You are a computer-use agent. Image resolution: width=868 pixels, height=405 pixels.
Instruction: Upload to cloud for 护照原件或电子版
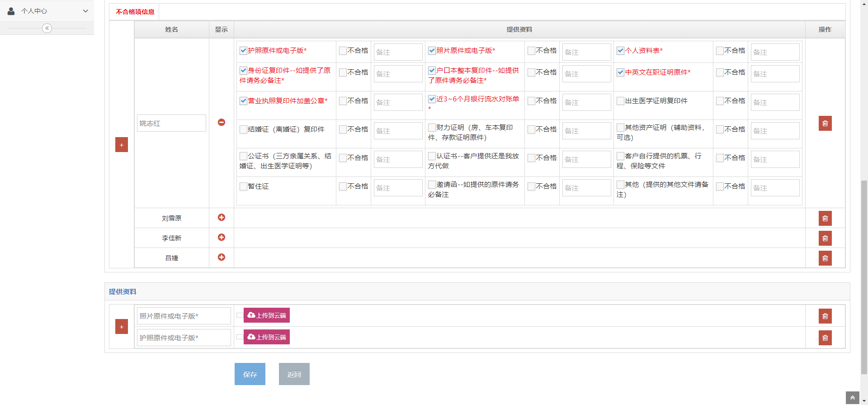267,337
